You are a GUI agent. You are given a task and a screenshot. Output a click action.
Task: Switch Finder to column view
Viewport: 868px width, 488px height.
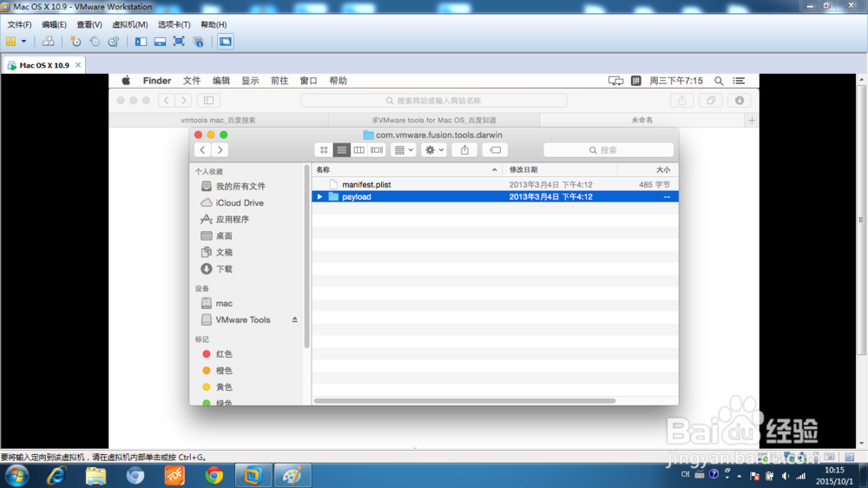coord(358,150)
